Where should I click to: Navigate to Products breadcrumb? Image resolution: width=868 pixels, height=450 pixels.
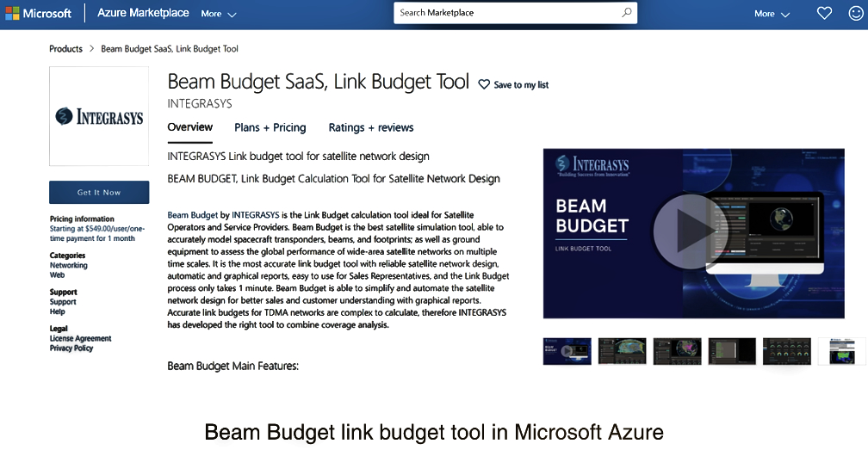point(65,49)
